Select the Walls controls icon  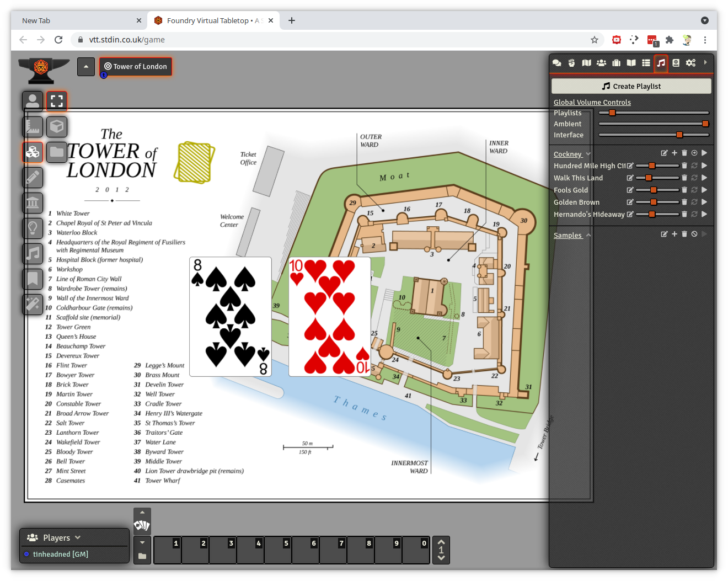[33, 202]
